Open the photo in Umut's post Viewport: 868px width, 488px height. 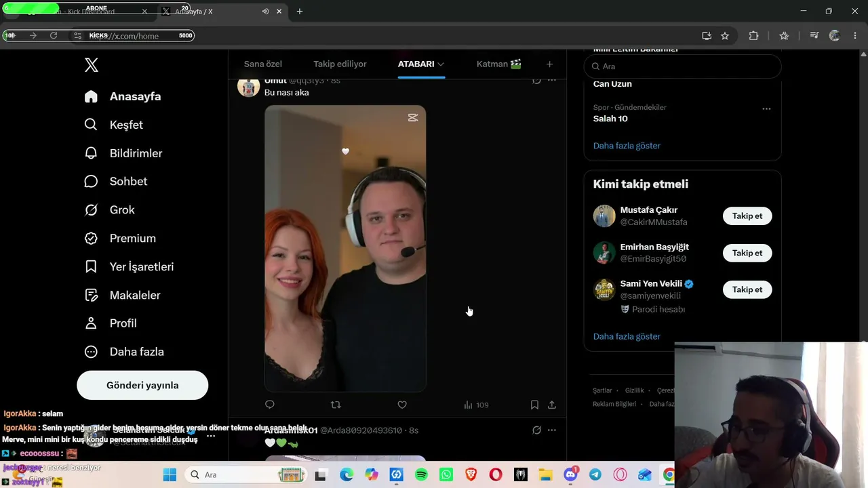pos(345,249)
